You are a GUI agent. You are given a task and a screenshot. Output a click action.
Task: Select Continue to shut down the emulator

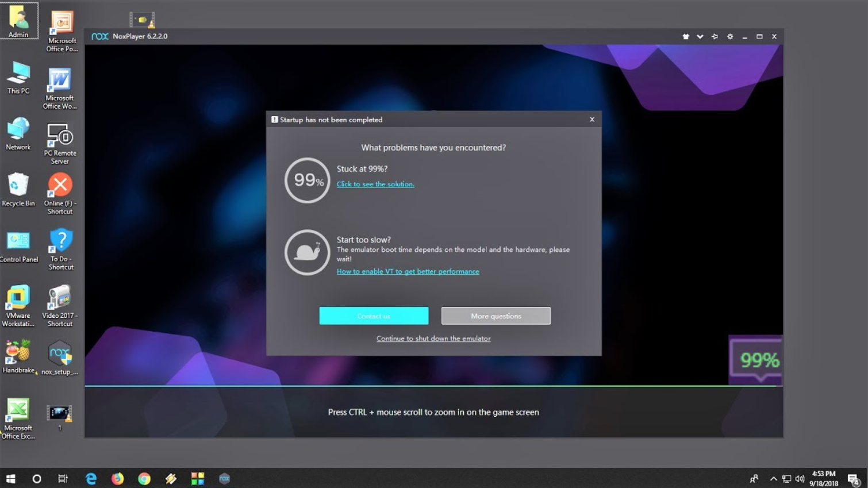[433, 339]
